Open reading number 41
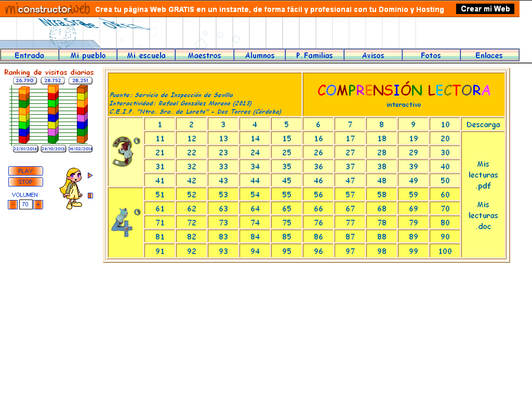Viewport: 532px width, 399px height. [160, 180]
